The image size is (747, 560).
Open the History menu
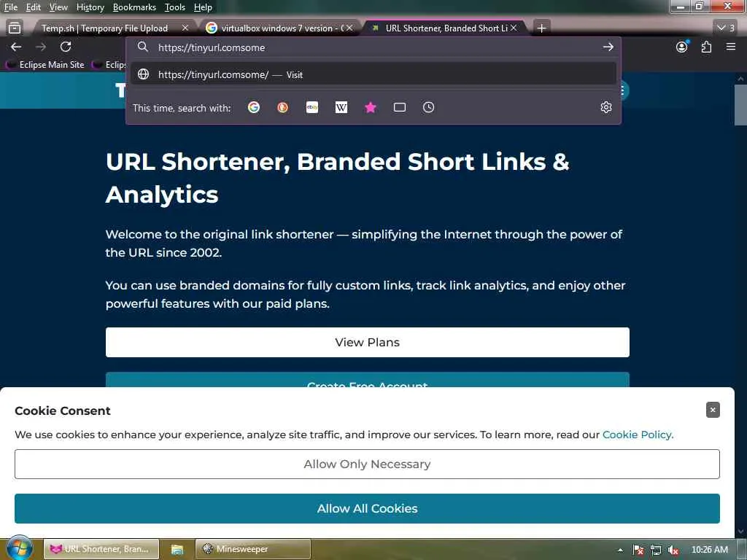point(90,7)
